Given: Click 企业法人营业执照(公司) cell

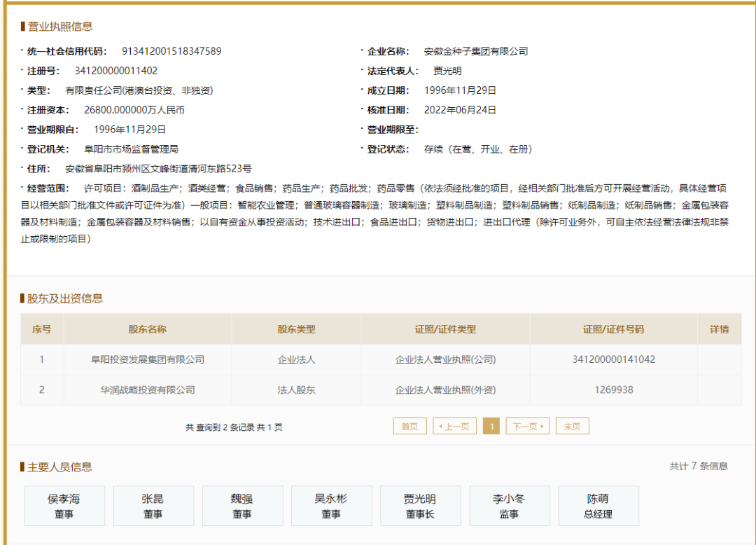Looking at the screenshot, I should pyautogui.click(x=445, y=359).
